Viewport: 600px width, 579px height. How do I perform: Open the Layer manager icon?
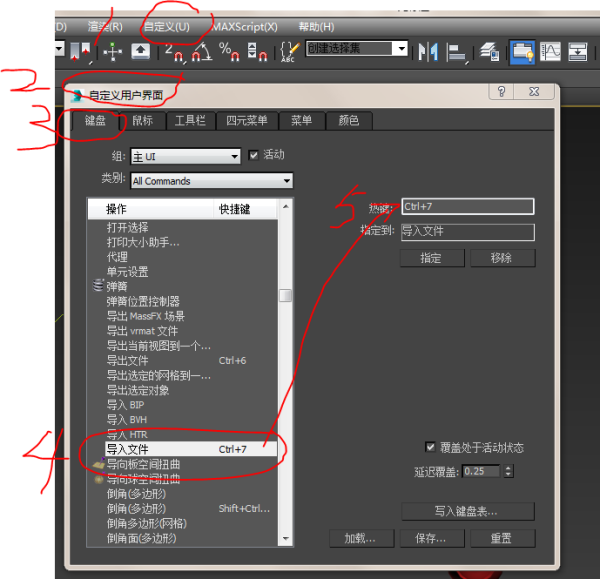(x=490, y=52)
